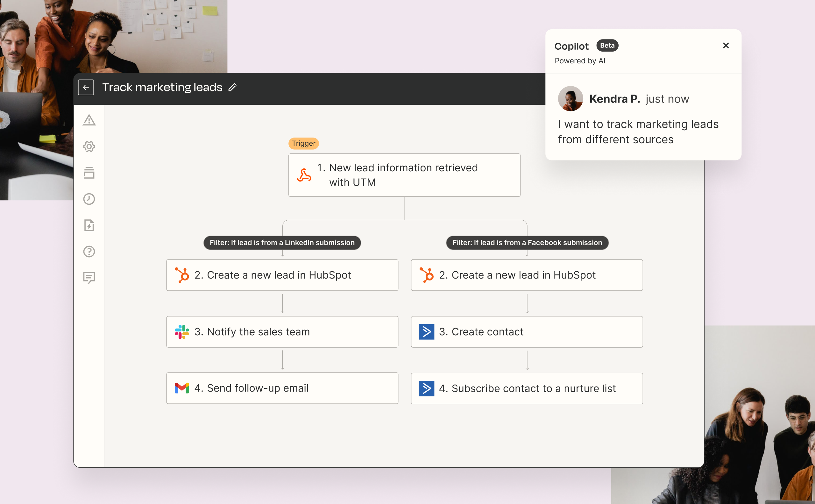Open the Notify the sales team step
Viewport: 815px width, 504px height.
[282, 332]
